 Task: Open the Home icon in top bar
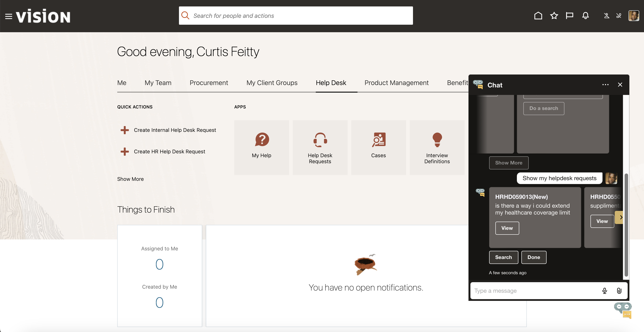[x=538, y=16]
